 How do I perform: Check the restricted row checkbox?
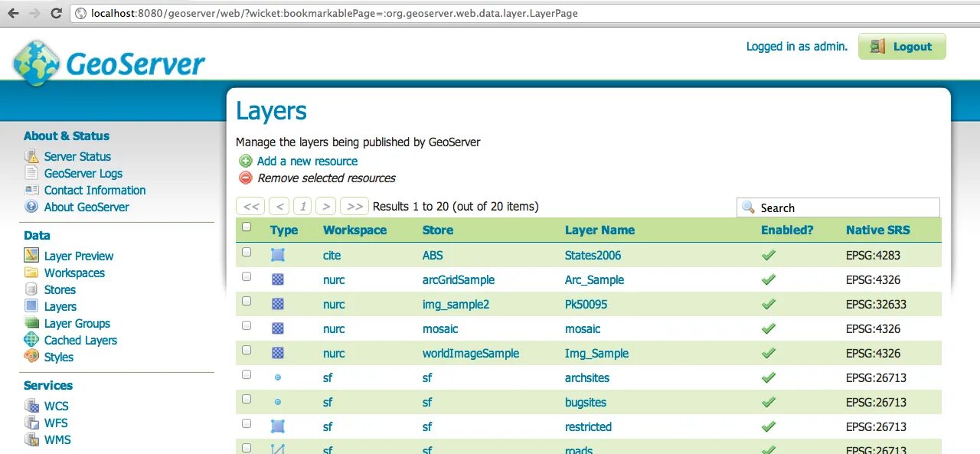(x=247, y=423)
